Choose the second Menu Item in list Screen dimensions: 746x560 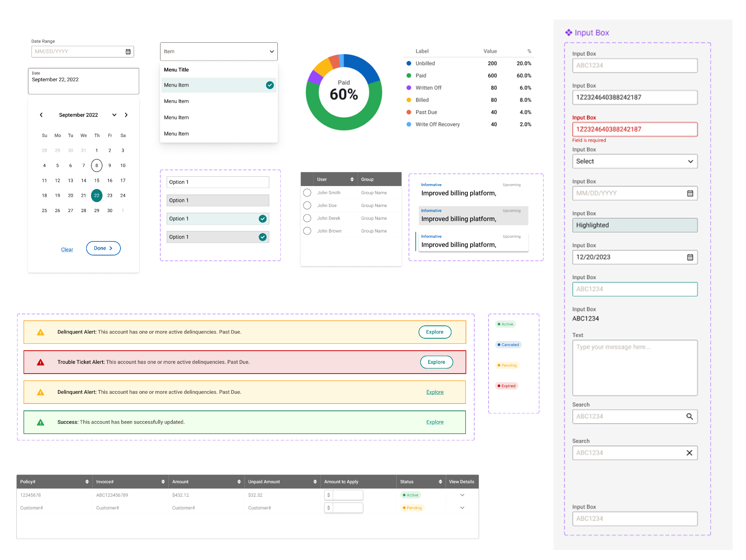click(219, 101)
